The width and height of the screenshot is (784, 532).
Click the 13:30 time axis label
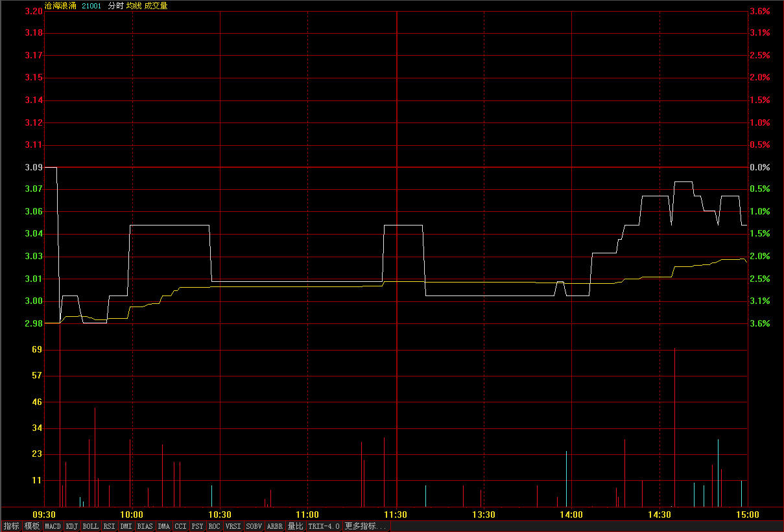coord(484,515)
